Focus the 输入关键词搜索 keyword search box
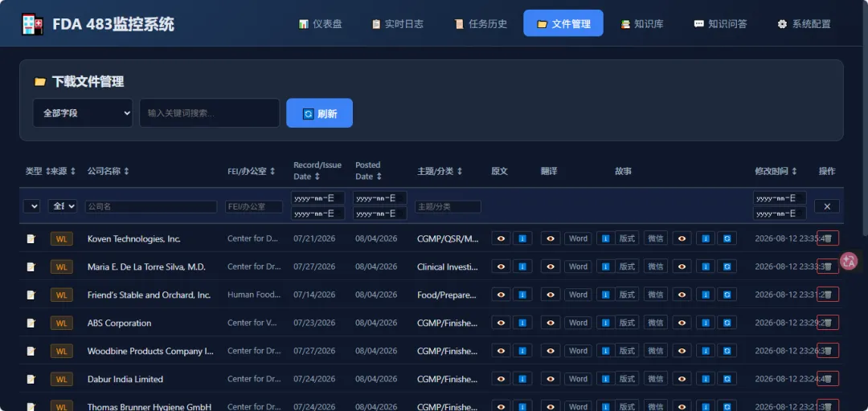 (x=209, y=113)
